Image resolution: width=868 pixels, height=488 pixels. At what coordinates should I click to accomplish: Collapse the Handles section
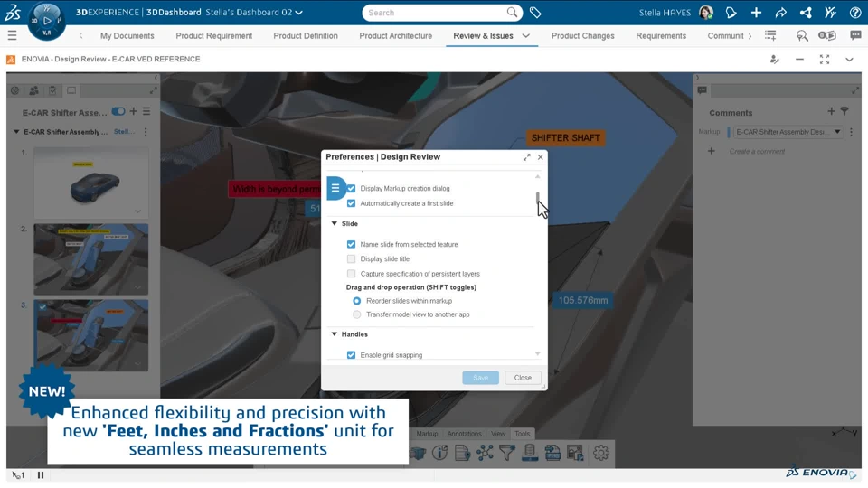pos(335,334)
